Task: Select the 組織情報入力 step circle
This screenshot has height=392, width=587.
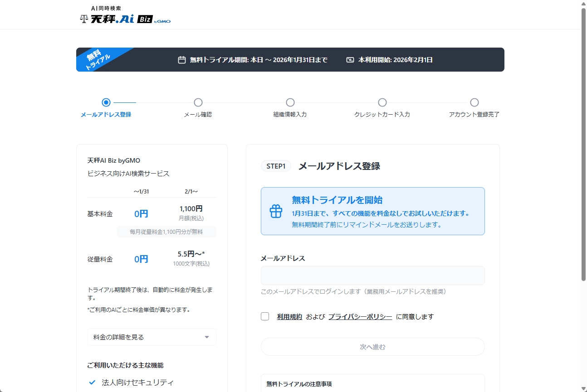Action: tap(290, 102)
